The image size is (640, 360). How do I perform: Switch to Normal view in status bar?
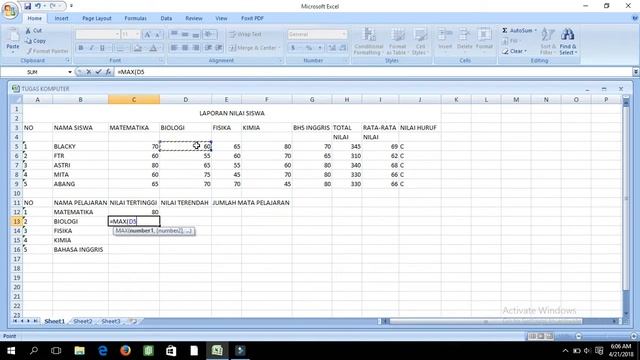pyautogui.click(x=532, y=336)
